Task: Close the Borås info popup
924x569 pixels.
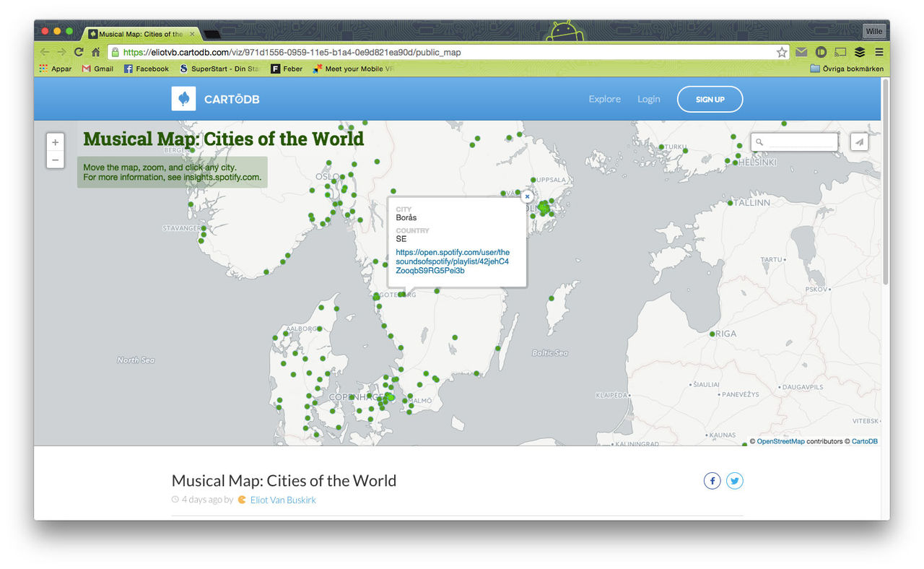Action: coord(527,196)
